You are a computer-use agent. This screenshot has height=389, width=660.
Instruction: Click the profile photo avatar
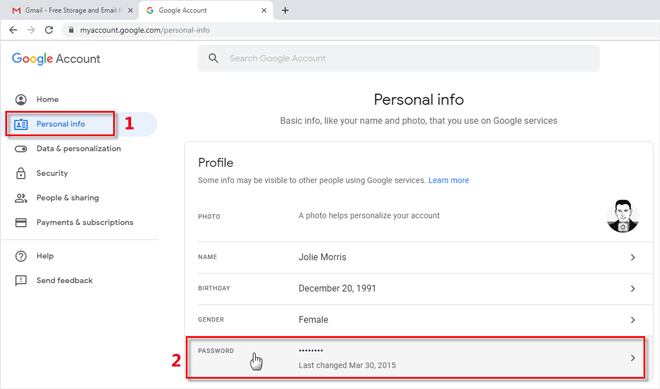coord(623,216)
